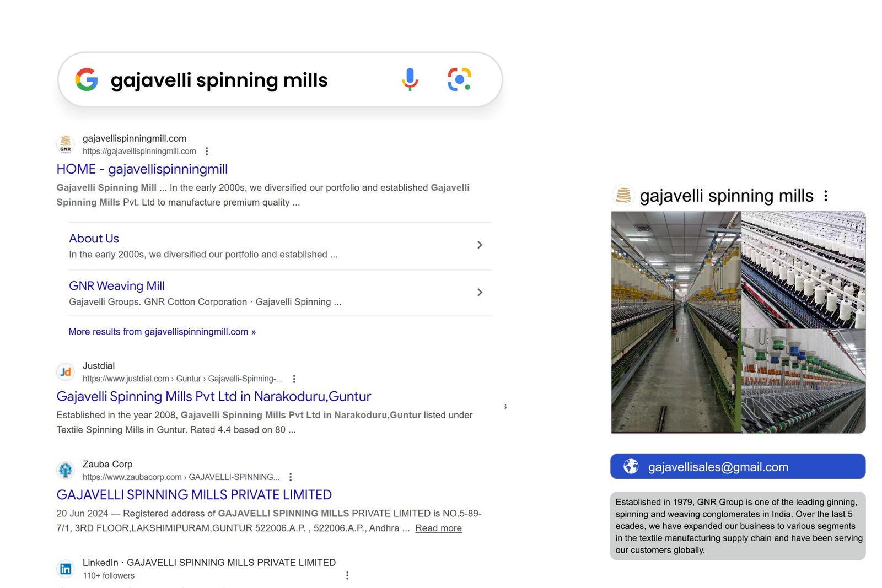The height and width of the screenshot is (588, 882).
Task: Click the LinkedIn favicon icon
Action: tap(66, 569)
